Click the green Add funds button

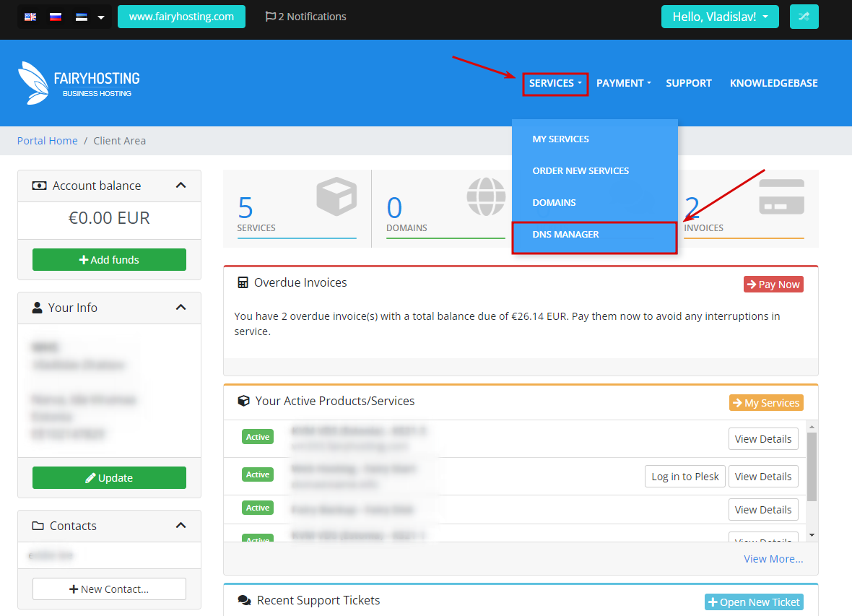point(109,260)
